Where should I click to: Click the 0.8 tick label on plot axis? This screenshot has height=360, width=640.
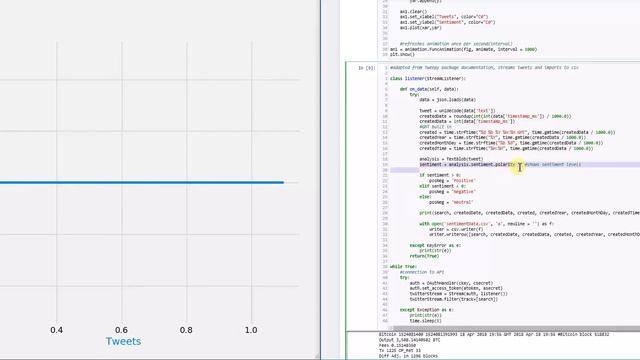(x=186, y=330)
